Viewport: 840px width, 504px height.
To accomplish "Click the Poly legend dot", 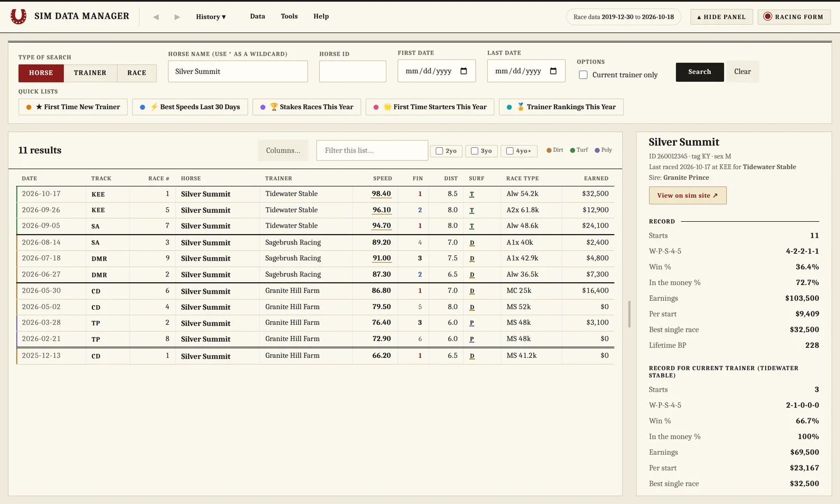I will coord(597,150).
